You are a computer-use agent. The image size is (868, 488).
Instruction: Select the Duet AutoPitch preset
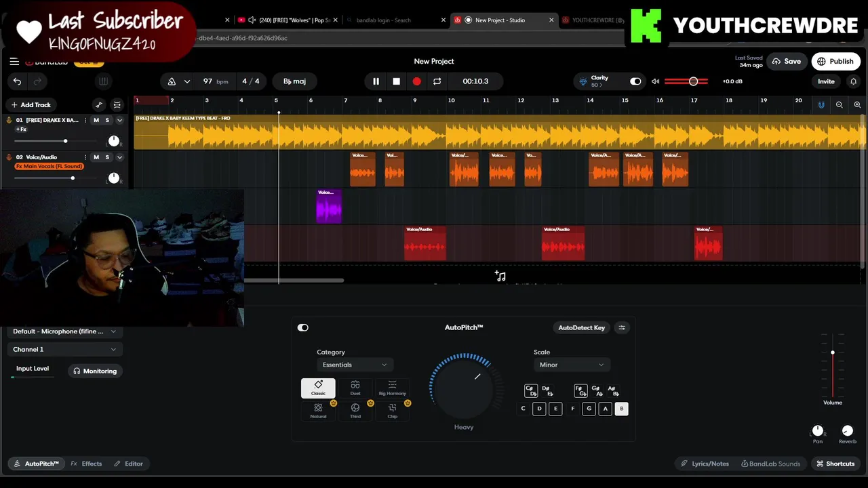pyautogui.click(x=355, y=388)
